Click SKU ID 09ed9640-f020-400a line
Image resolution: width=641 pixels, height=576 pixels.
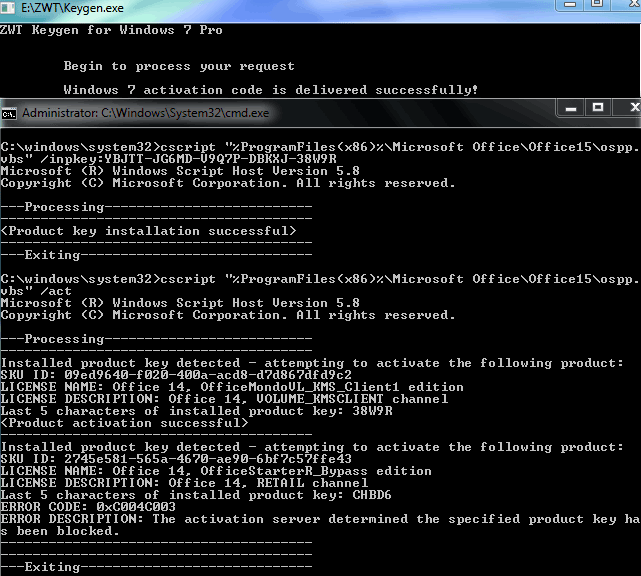point(176,375)
